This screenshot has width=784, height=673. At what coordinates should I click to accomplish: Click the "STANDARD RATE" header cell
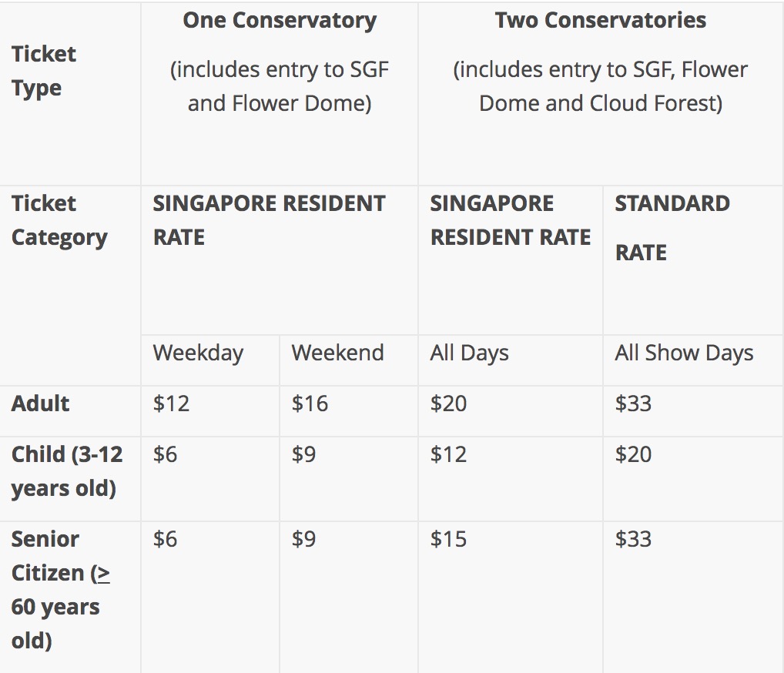[x=672, y=227]
